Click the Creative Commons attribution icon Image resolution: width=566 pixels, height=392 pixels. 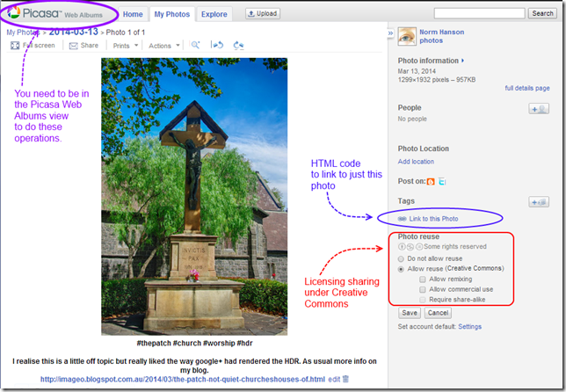click(402, 247)
